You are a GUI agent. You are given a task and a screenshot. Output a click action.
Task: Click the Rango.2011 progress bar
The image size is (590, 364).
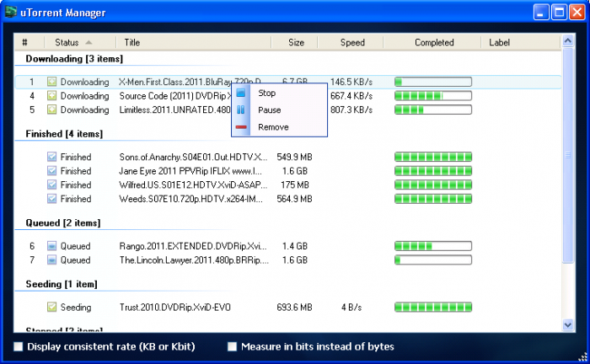[433, 246]
